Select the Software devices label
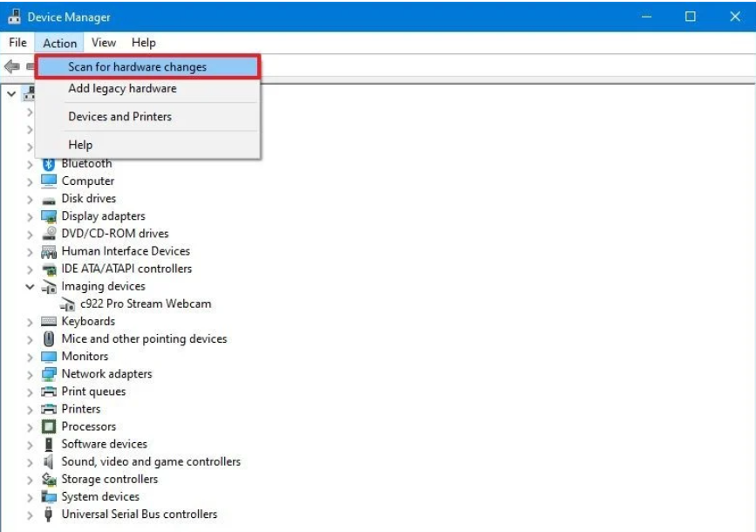 [104, 444]
